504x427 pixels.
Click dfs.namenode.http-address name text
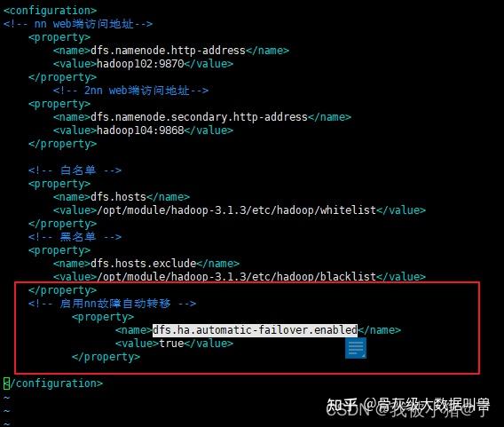click(168, 51)
